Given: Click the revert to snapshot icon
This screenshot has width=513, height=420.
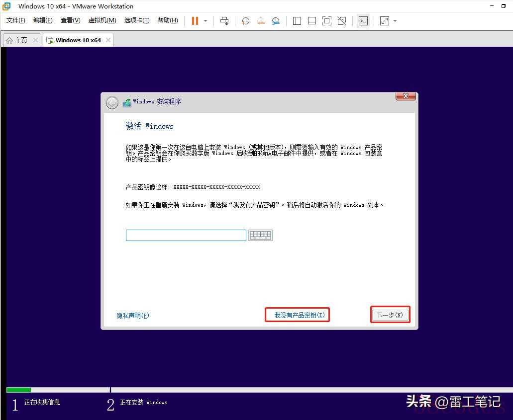Looking at the screenshot, I should pyautogui.click(x=261, y=21).
